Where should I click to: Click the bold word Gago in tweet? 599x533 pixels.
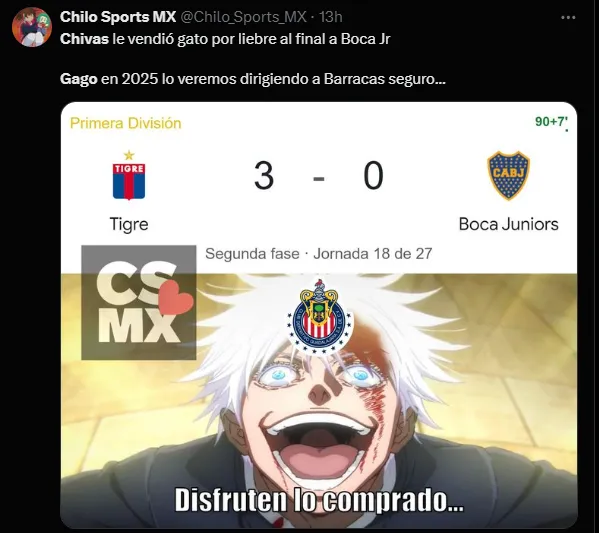(79, 79)
